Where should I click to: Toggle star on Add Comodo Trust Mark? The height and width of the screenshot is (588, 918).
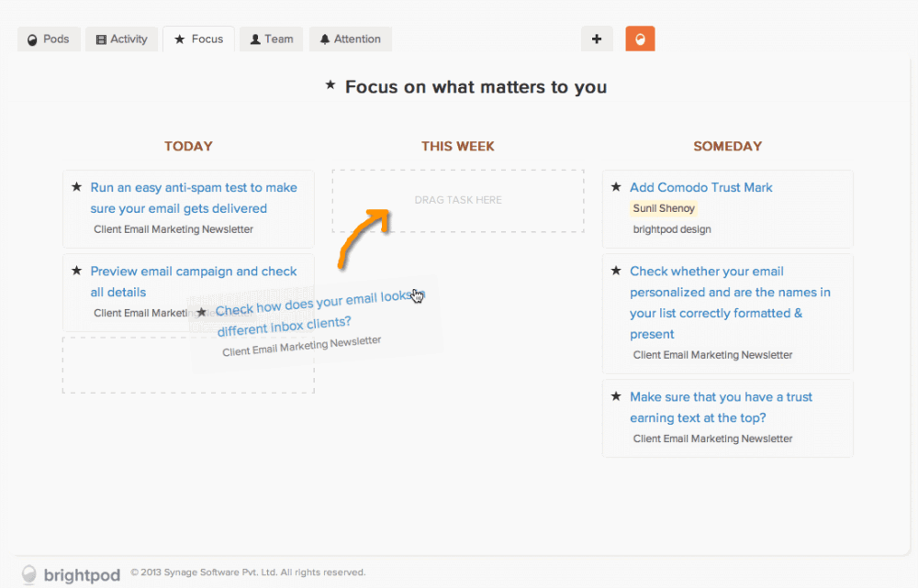tap(616, 187)
